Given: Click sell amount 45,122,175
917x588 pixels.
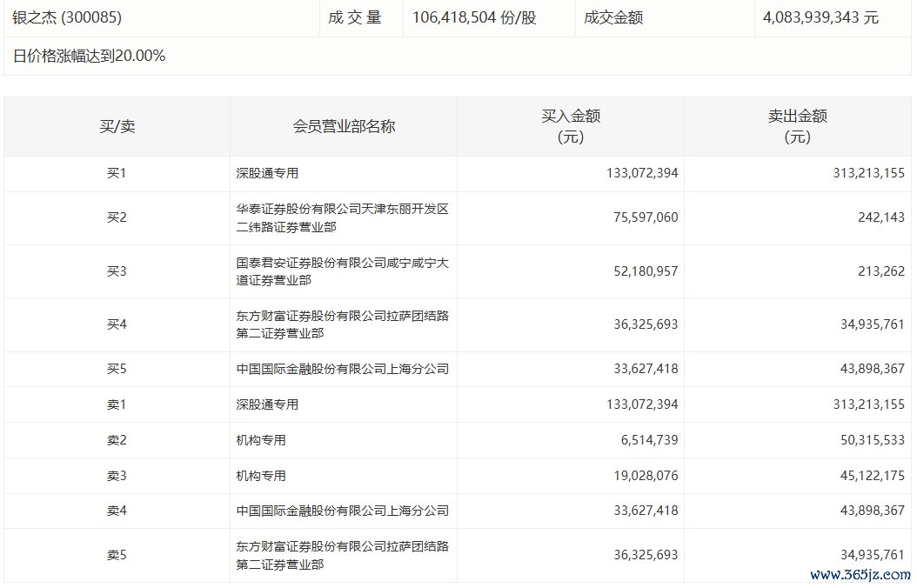Looking at the screenshot, I should coord(873,477).
